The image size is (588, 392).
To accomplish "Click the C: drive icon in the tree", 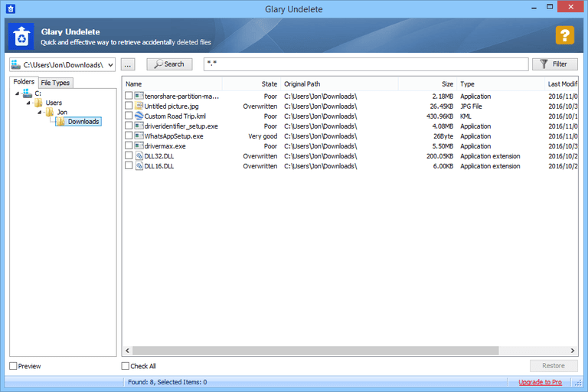I will [x=27, y=93].
